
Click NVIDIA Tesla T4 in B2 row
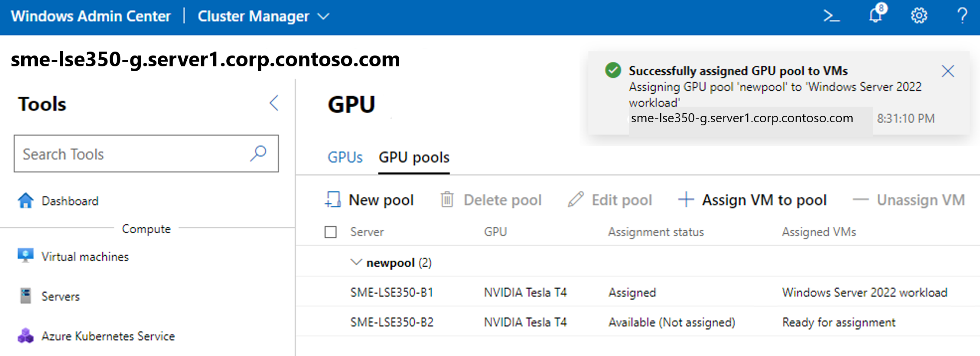(525, 322)
